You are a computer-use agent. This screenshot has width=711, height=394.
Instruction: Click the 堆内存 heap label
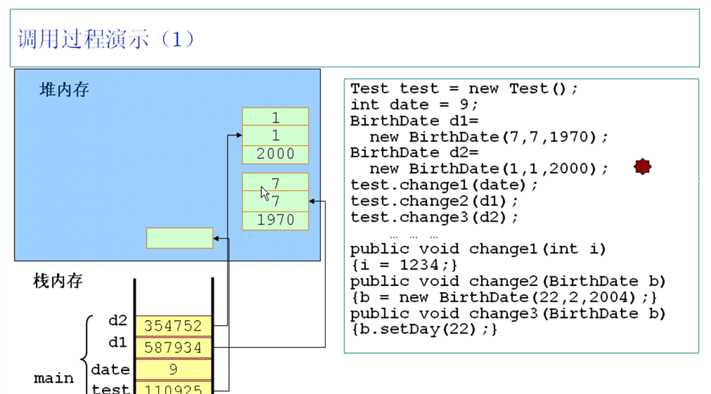click(64, 89)
